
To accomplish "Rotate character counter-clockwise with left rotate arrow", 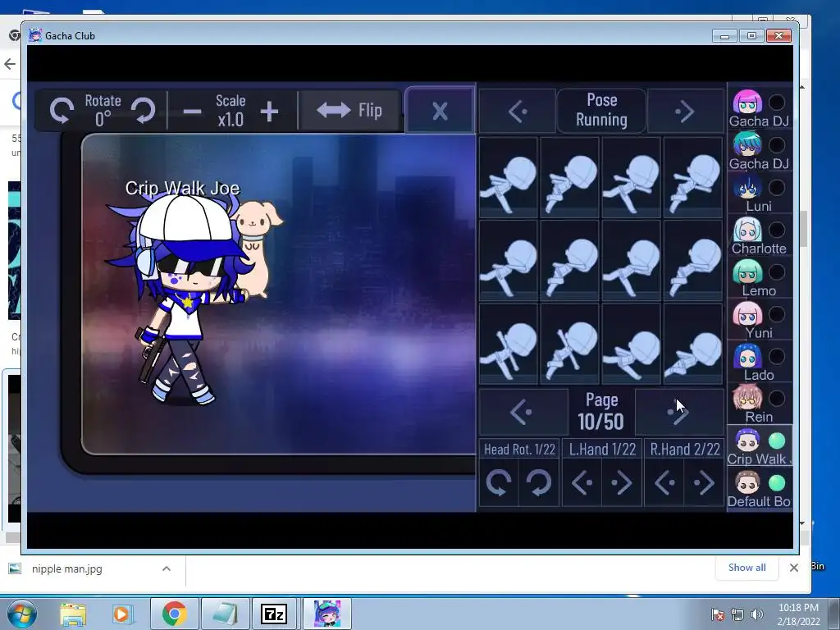I will pyautogui.click(x=62, y=111).
